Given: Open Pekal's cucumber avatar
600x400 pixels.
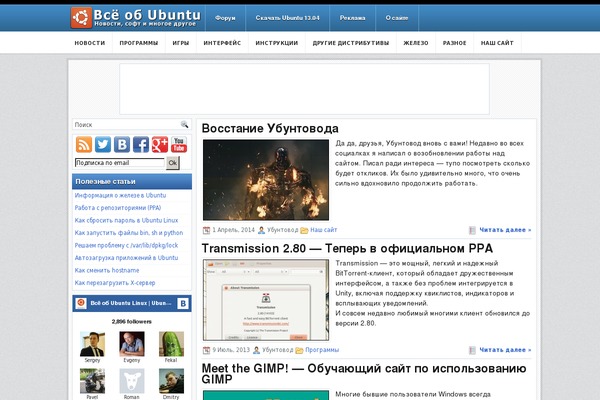Looking at the screenshot, I should [x=171, y=344].
